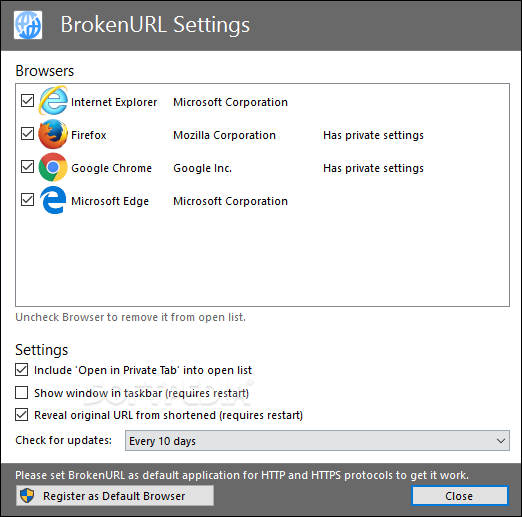Select the Google Chrome browser icon
This screenshot has width=522, height=517.
point(53,167)
